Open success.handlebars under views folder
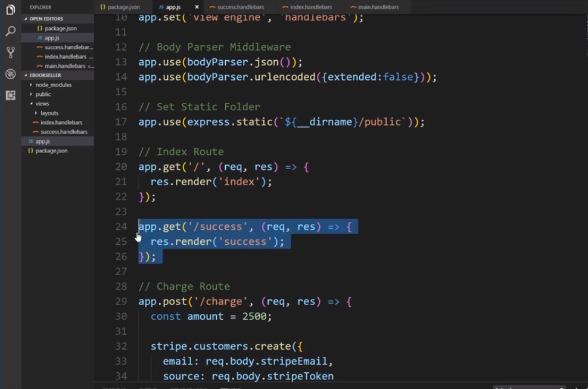588x389 pixels. (x=57, y=132)
